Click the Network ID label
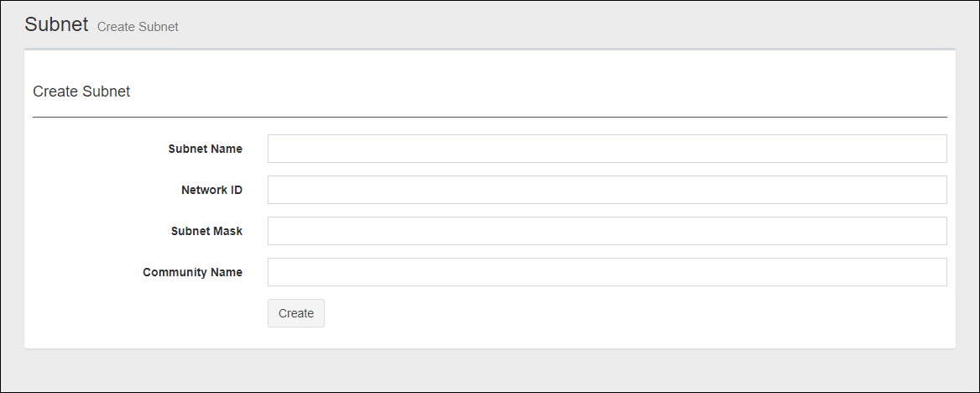The width and height of the screenshot is (980, 393). (x=211, y=190)
